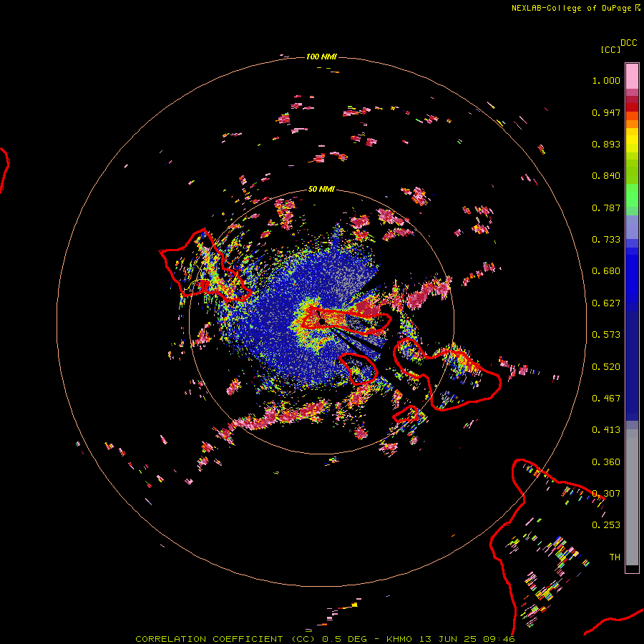Viewport: 644px width, 644px height.
Task: Click the TH label on colorbar
Action: coord(615,557)
